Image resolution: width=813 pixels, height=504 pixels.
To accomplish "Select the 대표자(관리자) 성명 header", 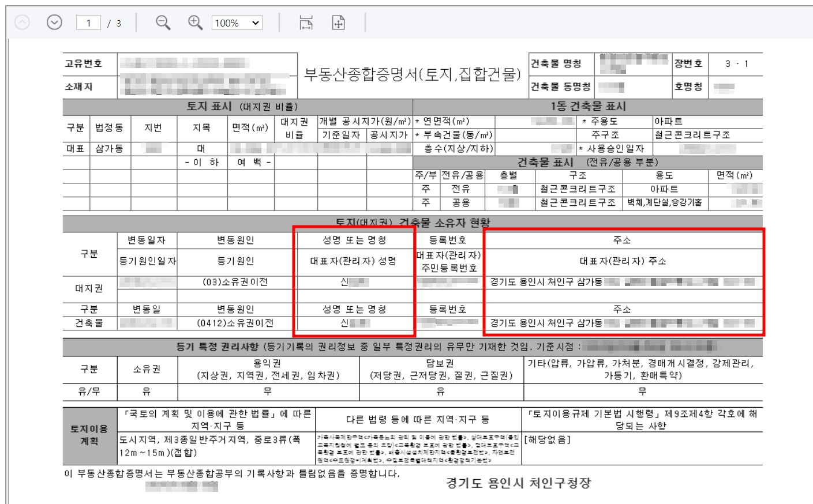I will click(353, 261).
